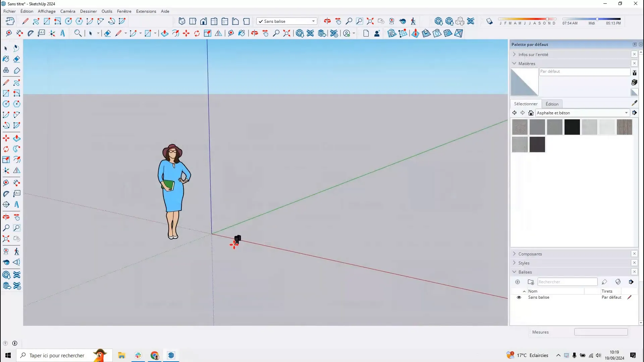Close the Composants panel section
644x362 pixels.
634,254
